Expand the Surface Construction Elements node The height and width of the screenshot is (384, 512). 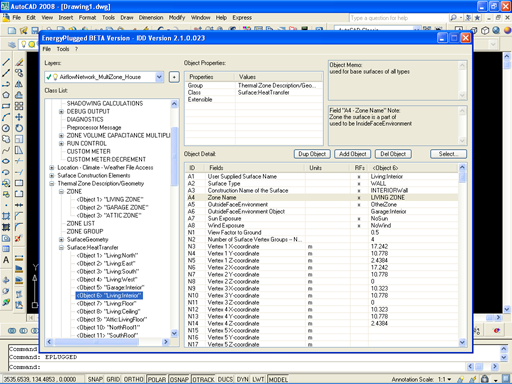tap(52, 176)
